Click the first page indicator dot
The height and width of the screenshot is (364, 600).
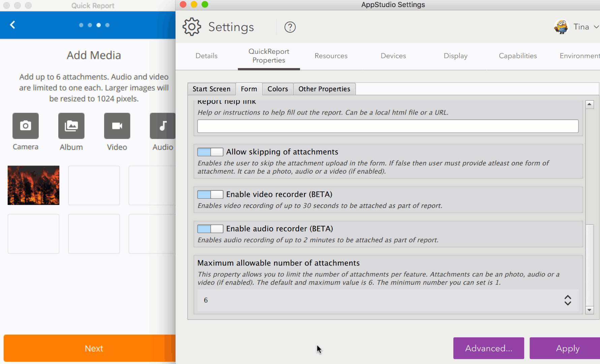click(81, 25)
